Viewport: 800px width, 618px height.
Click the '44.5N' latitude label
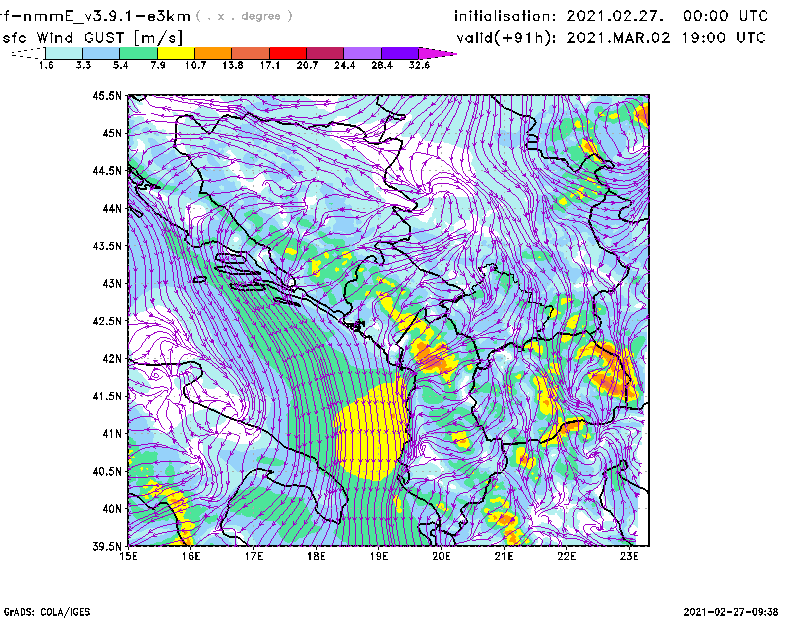107,170
